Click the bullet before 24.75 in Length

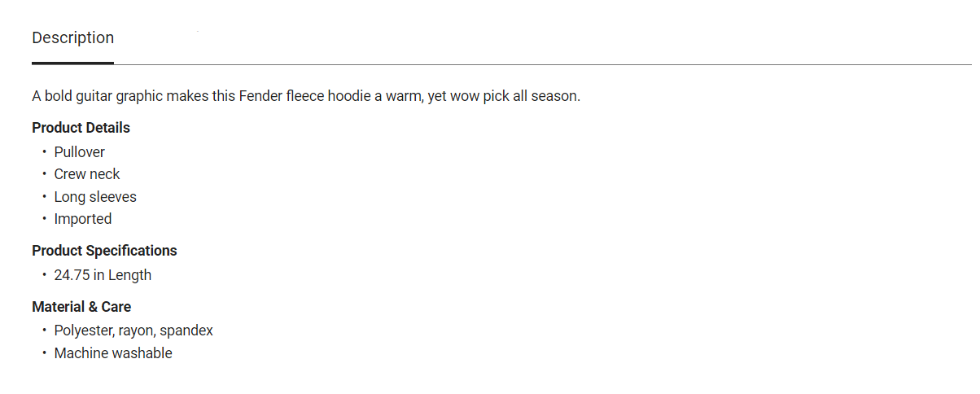tap(44, 275)
